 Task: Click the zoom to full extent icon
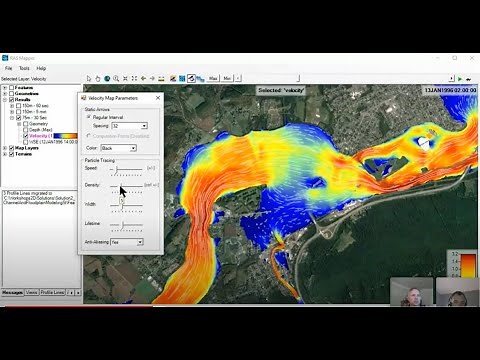click(x=134, y=79)
